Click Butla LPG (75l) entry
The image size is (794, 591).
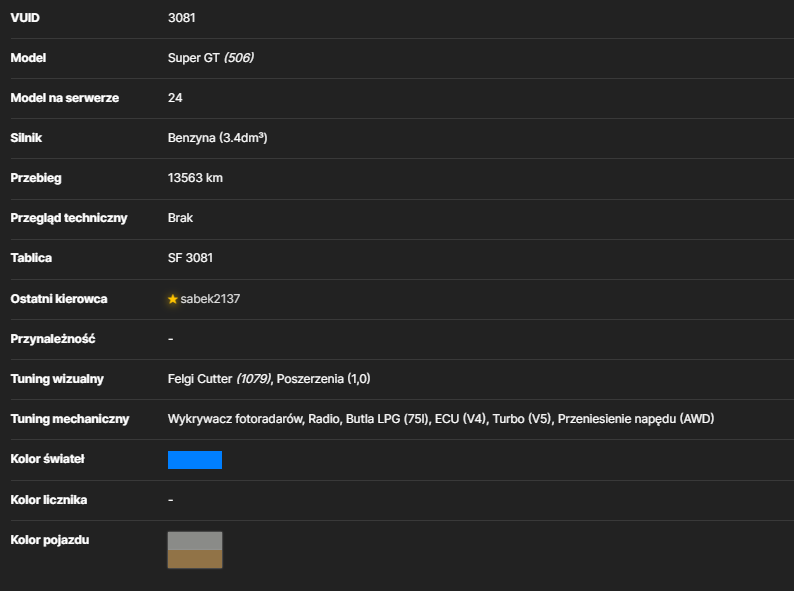coord(387,419)
